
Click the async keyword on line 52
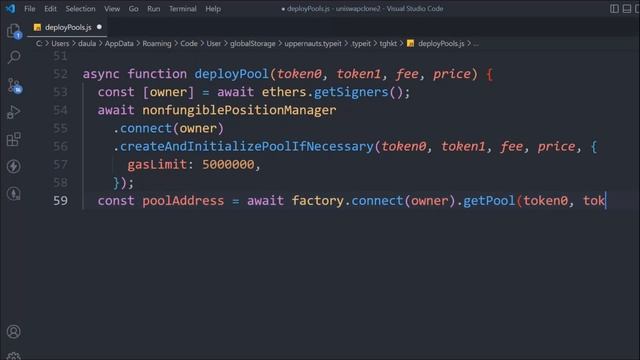[101, 74]
